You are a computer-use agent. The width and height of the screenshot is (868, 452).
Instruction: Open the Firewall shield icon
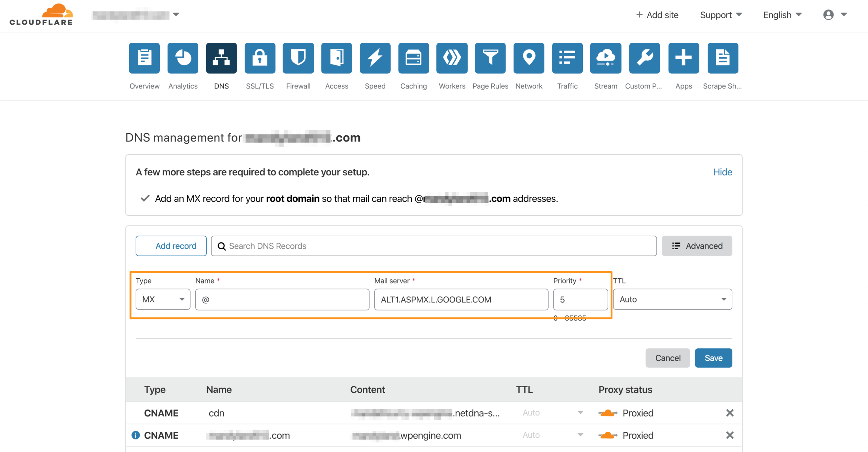click(298, 58)
